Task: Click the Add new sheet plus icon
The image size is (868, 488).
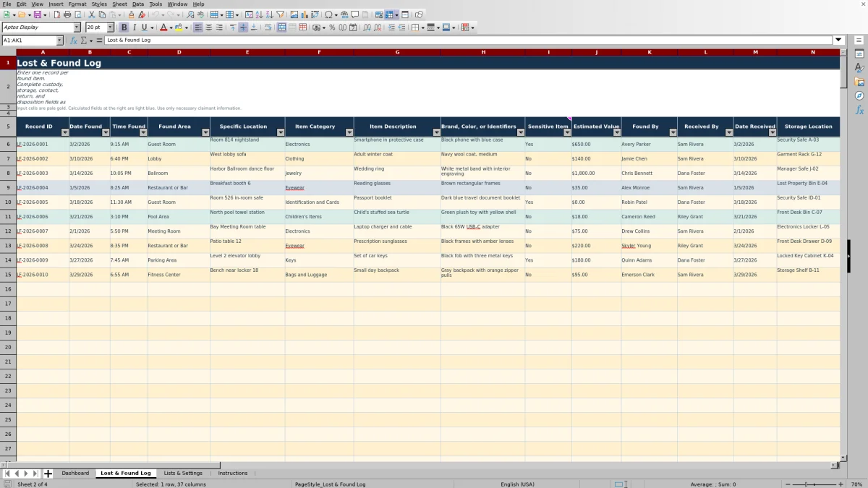Action: [x=48, y=474]
